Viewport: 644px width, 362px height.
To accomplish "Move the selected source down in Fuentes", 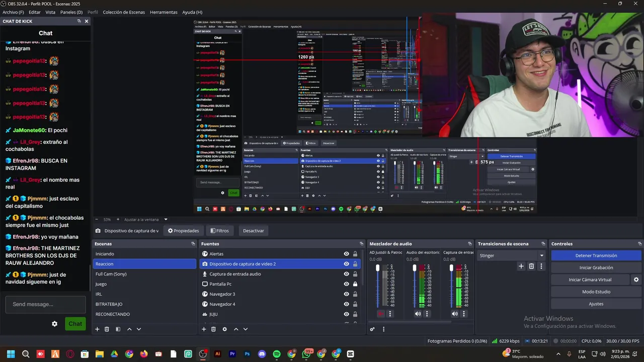I will click(246, 329).
